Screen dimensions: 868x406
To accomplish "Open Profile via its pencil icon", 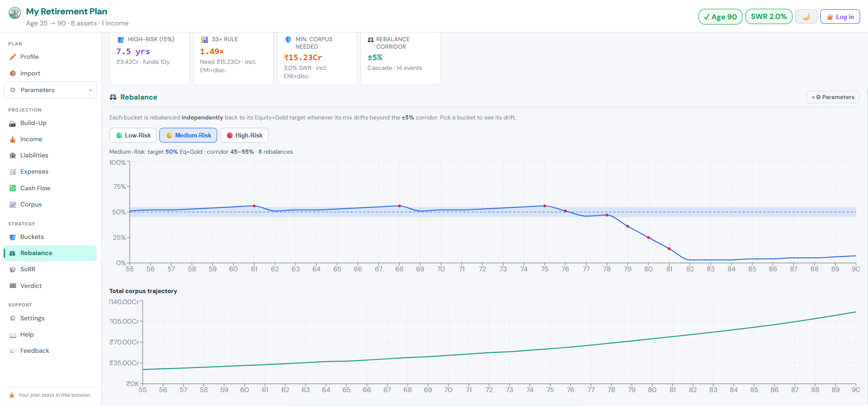I will (x=13, y=57).
